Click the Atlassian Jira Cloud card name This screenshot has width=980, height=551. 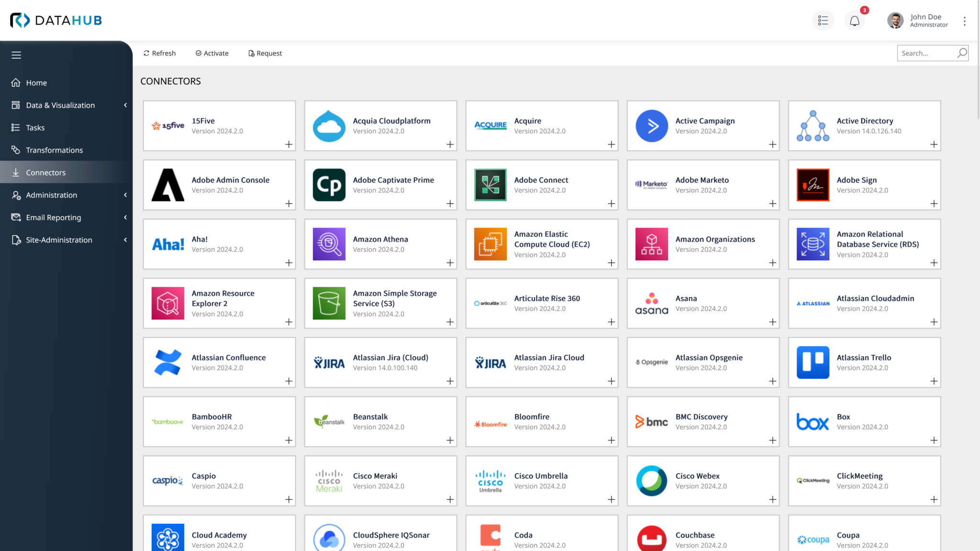coord(549,358)
